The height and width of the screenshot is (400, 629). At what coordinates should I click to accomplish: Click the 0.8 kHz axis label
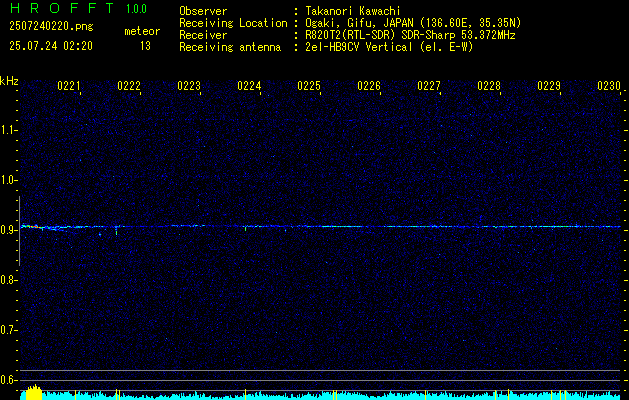(x=8, y=280)
